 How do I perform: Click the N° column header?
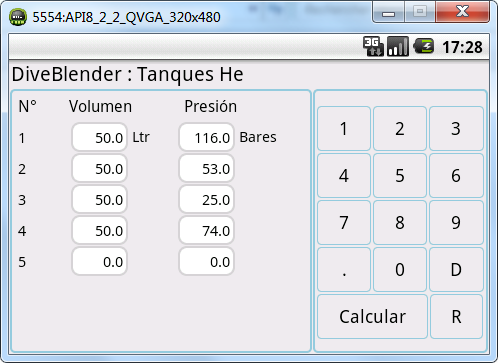(28, 107)
